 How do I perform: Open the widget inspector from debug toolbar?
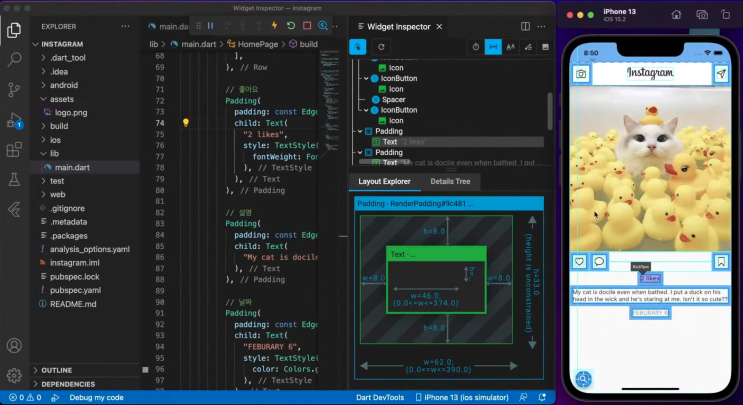(x=323, y=26)
